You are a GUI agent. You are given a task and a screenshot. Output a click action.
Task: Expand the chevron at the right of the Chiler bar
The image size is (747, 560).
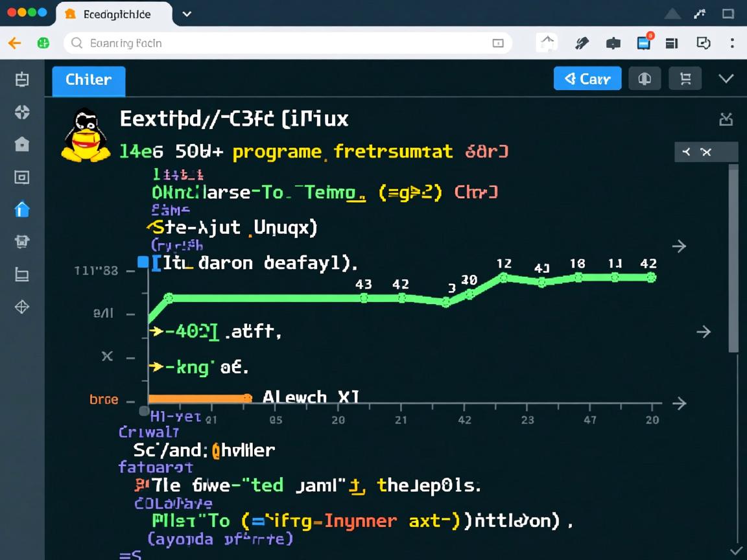pyautogui.click(x=726, y=78)
